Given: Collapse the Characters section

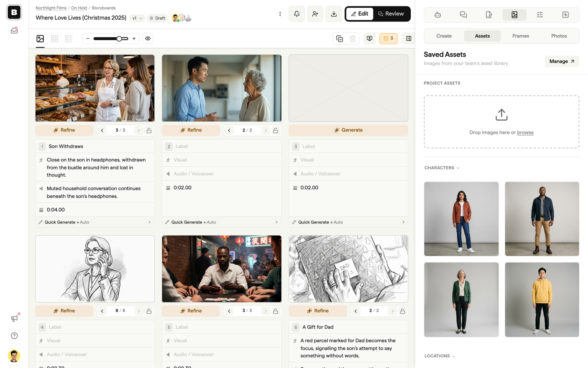Looking at the screenshot, I should (x=442, y=168).
